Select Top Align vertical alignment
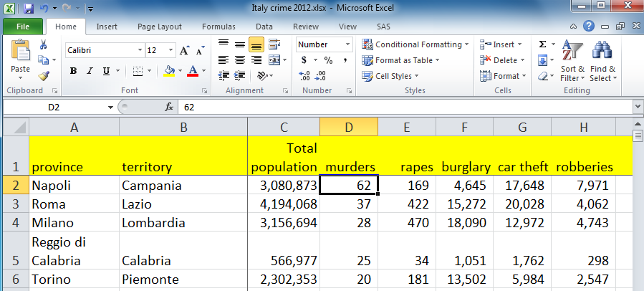 coord(224,44)
